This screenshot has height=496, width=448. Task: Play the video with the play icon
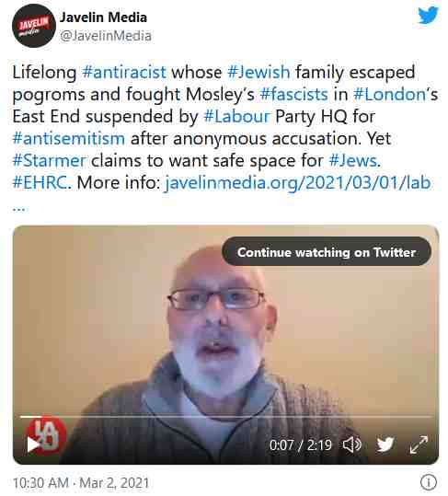click(x=32, y=444)
